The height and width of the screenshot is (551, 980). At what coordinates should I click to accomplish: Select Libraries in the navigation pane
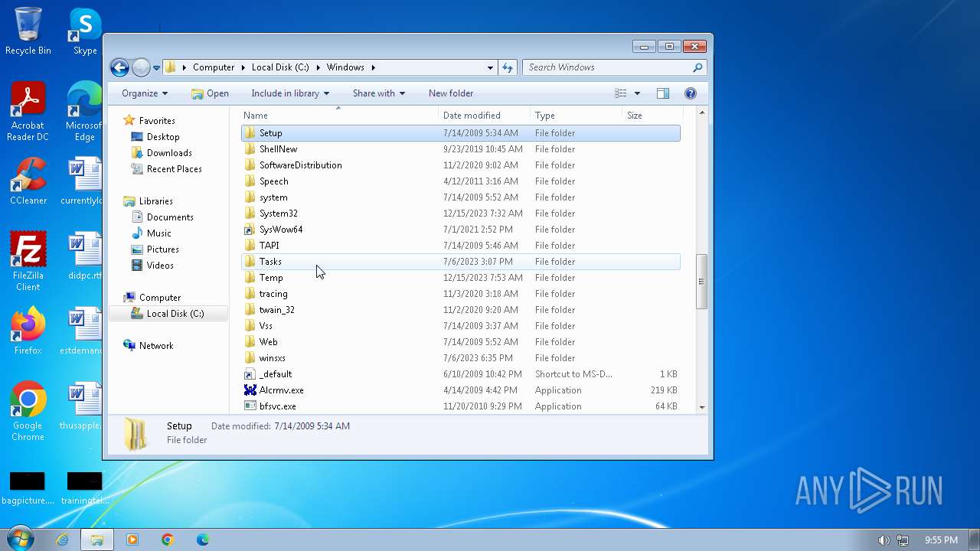(x=156, y=201)
